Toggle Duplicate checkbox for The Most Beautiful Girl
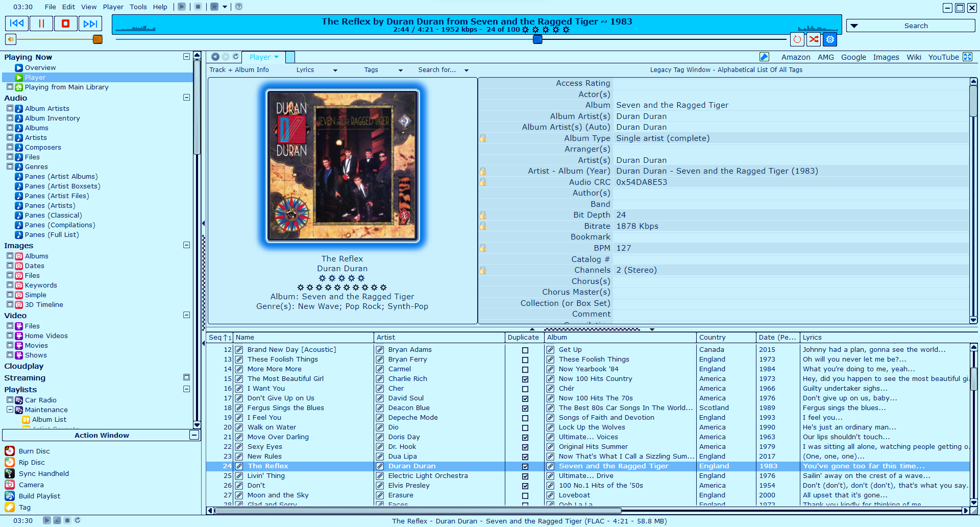 (525, 379)
